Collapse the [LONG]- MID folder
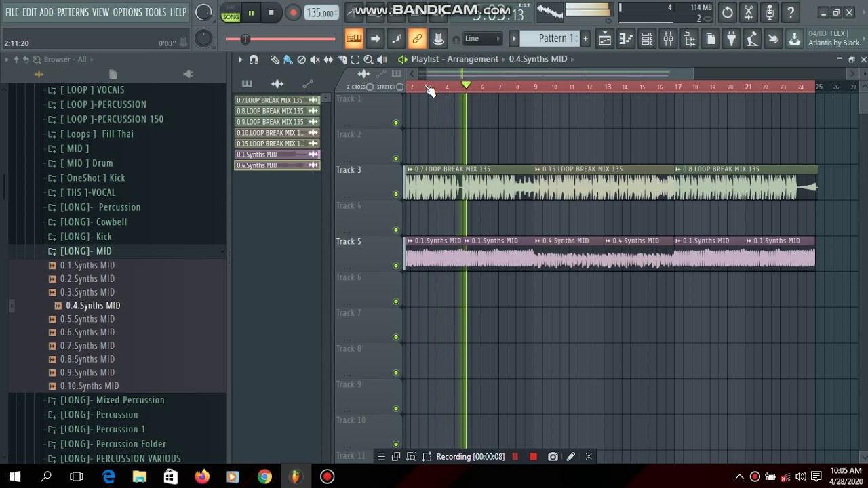Viewport: 868px width, 488px height. click(86, 251)
